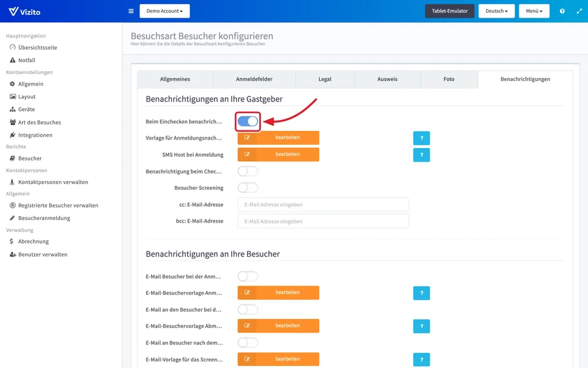Click the Benutzer verwalten user-plus icon
The width and height of the screenshot is (588, 368).
(x=12, y=254)
